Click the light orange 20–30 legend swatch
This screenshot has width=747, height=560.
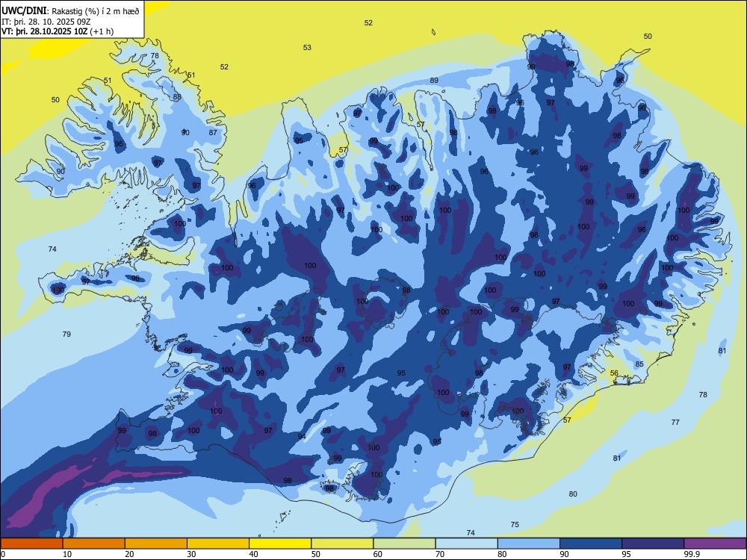point(156,544)
